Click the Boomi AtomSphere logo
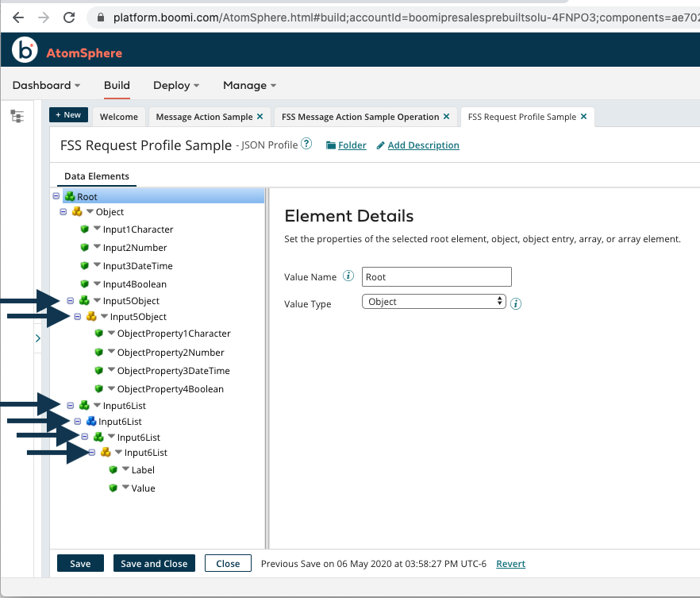 click(25, 49)
